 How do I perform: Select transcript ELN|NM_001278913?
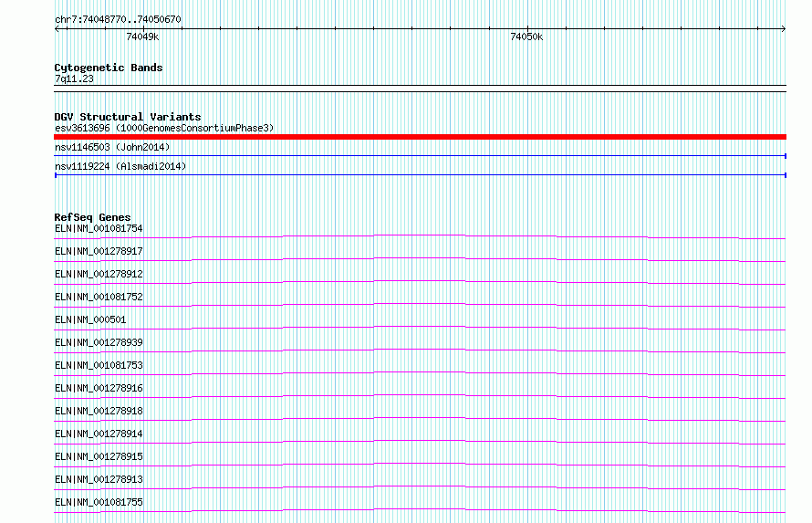click(x=99, y=479)
